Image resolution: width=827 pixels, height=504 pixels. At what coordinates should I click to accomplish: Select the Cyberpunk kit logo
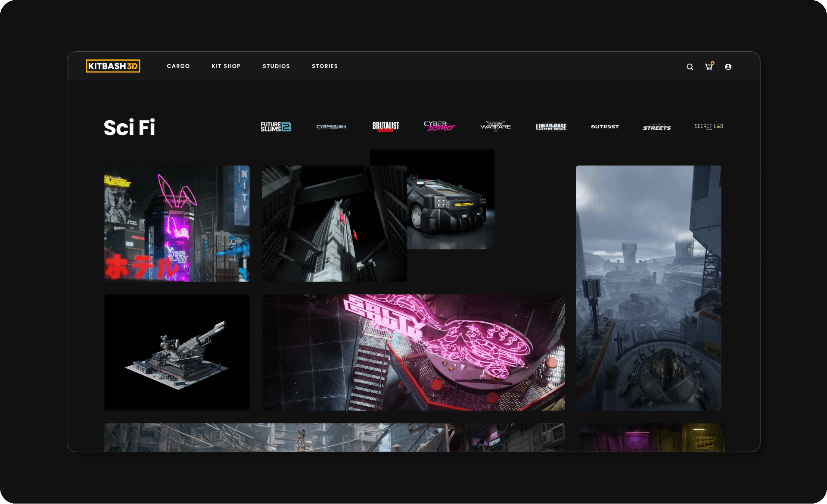coord(331,127)
